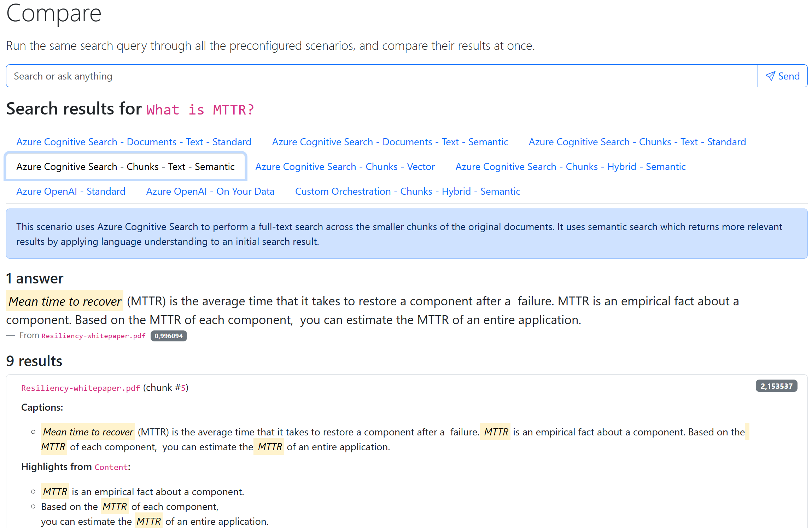812x528 pixels.
Task: Click the 'Content' field name in Highlights
Action: pos(111,467)
